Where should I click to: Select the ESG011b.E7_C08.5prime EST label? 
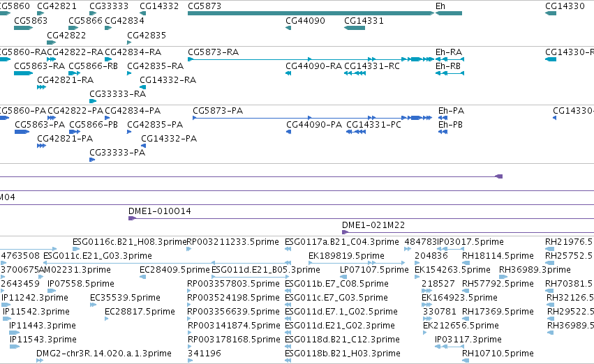pos(336,284)
